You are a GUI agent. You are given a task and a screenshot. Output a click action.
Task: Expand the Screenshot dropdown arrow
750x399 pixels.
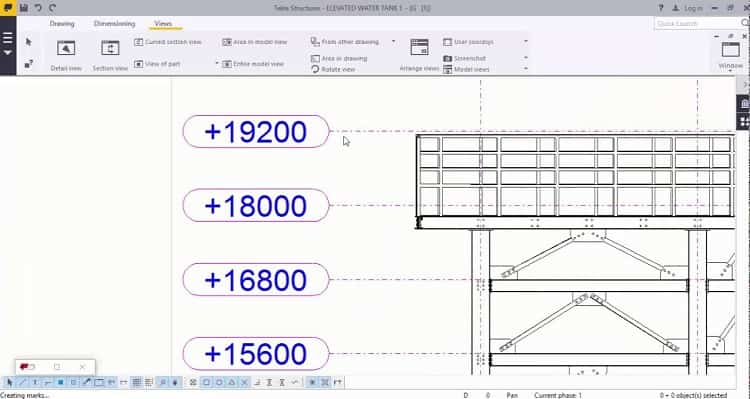526,58
